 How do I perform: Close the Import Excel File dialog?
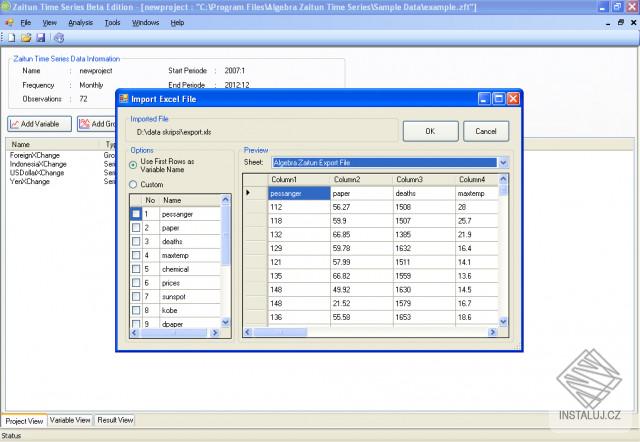(x=513, y=98)
